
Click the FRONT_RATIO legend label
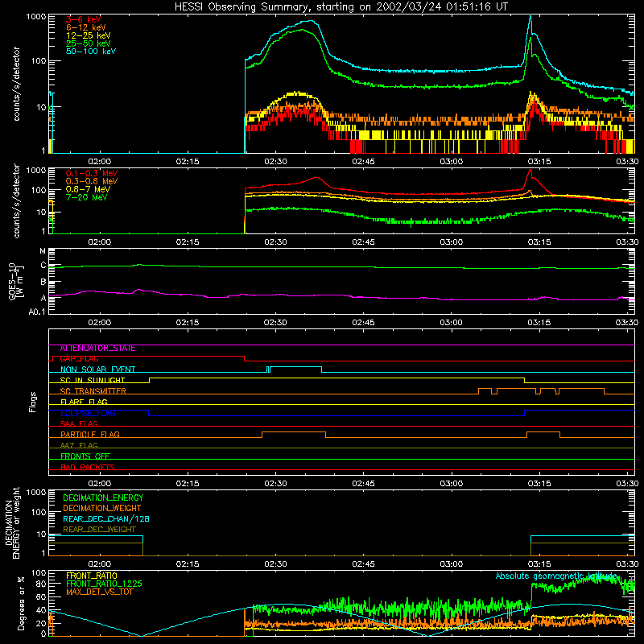click(x=92, y=576)
